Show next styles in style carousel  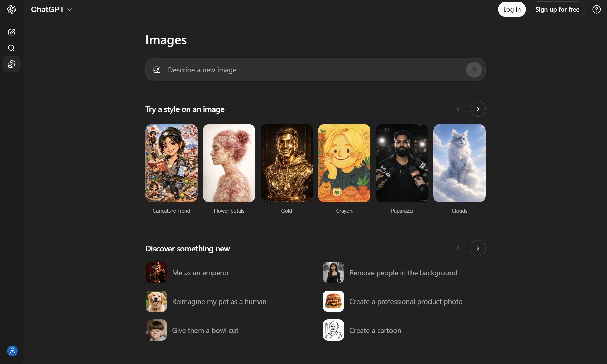pos(477,109)
